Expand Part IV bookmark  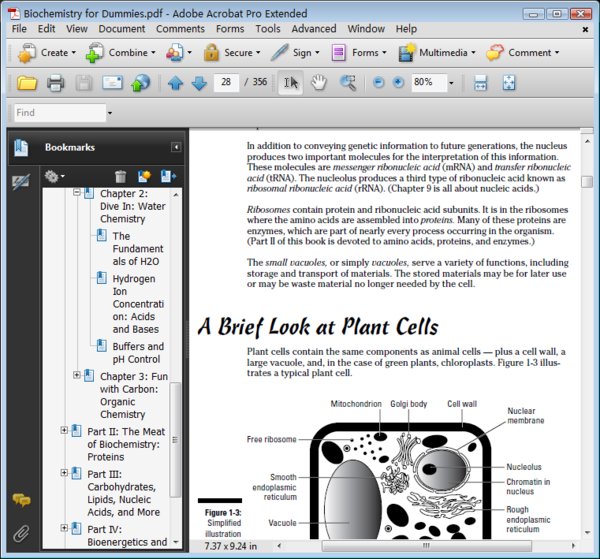click(64, 528)
